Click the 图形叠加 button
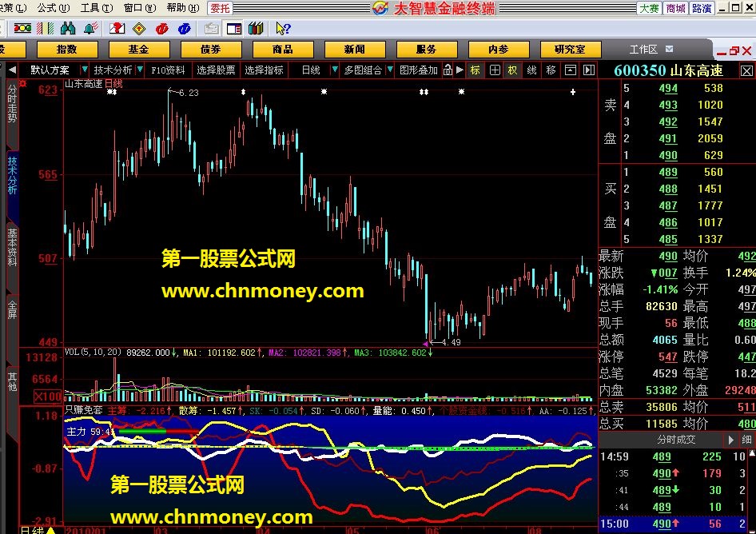This screenshot has width=756, height=534. tap(419, 70)
